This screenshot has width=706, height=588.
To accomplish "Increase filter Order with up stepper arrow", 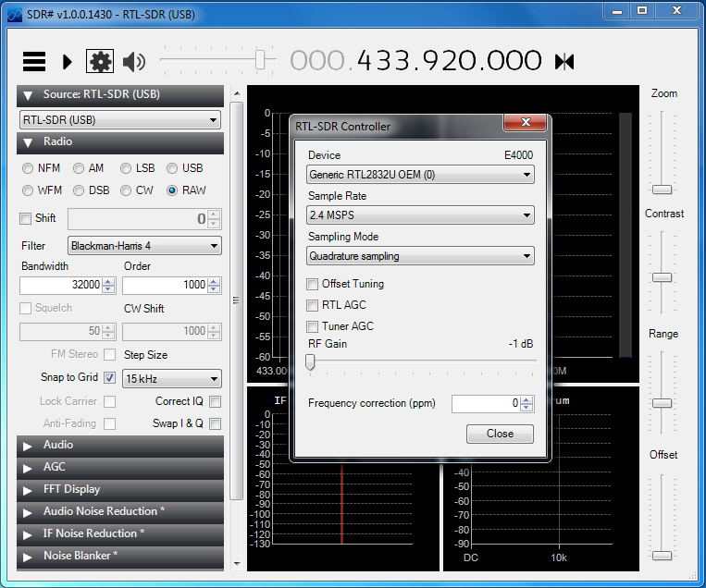I will point(214,282).
